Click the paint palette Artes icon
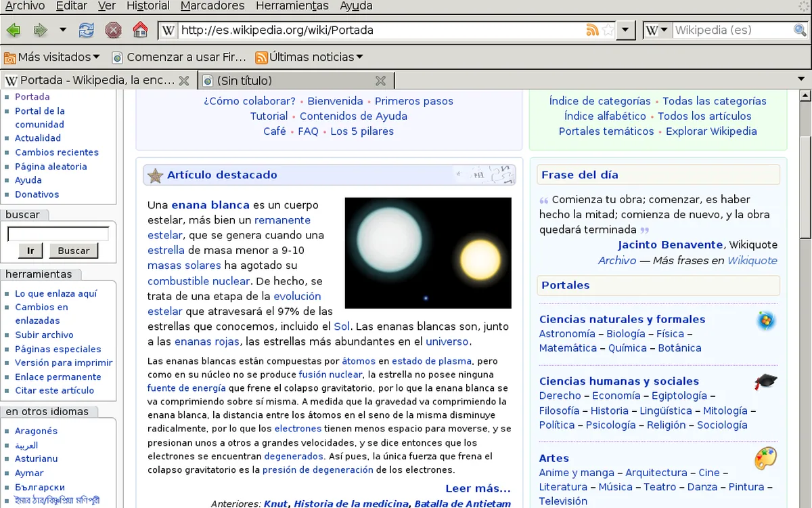812x508 pixels. tap(766, 459)
